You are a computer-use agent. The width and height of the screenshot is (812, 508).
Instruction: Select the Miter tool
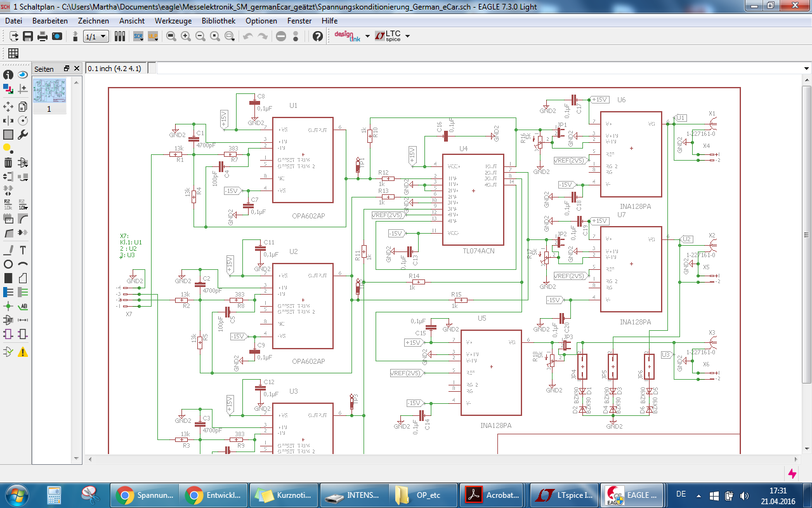(23, 219)
